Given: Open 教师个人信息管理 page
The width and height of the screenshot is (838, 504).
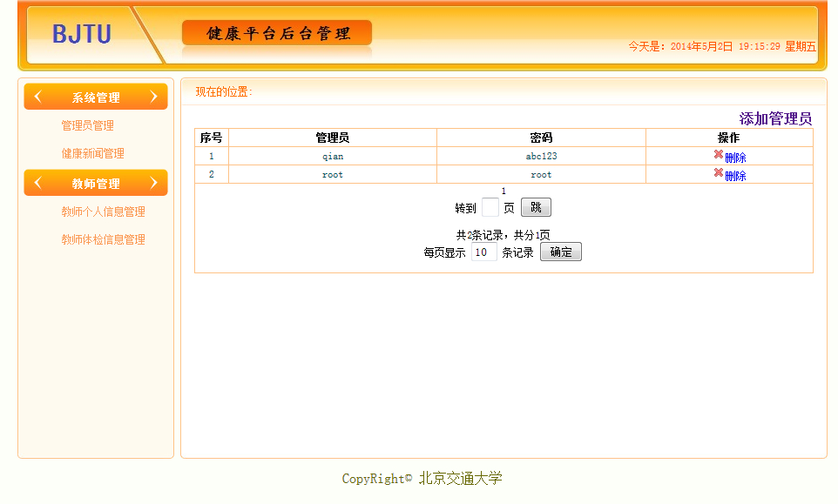Looking at the screenshot, I should coord(103,212).
